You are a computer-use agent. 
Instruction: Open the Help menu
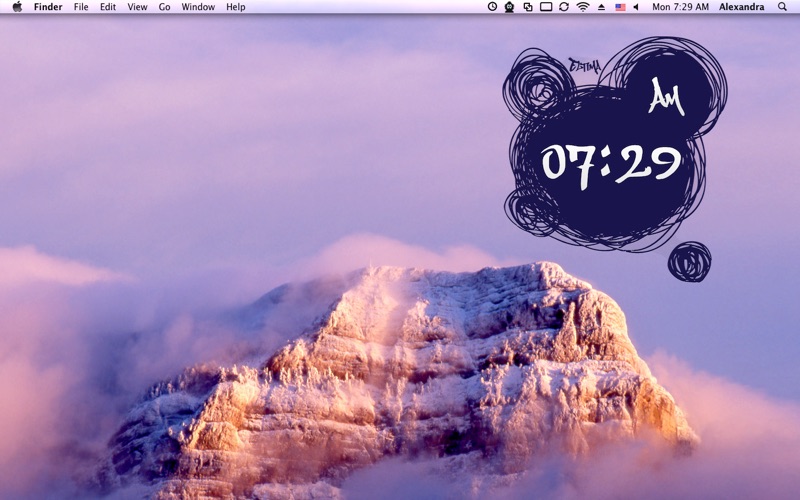236,7
